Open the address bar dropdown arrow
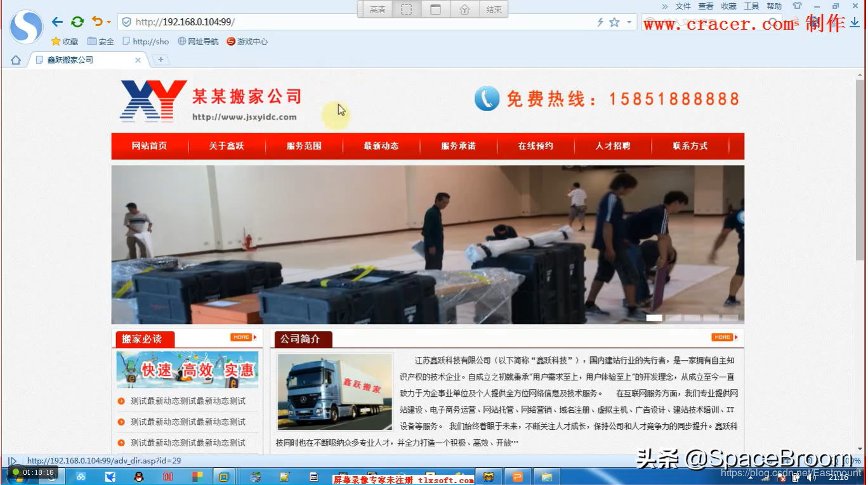The width and height of the screenshot is (868, 485). 629,22
